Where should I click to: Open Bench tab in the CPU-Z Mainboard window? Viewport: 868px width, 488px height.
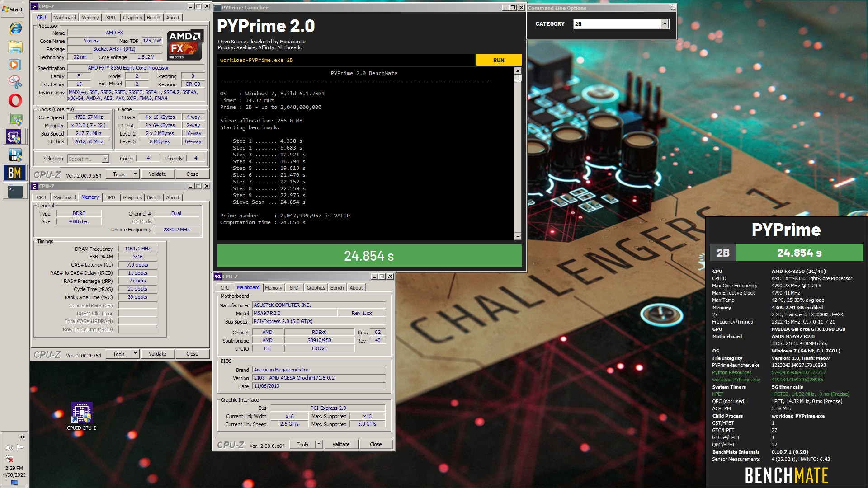tap(337, 288)
